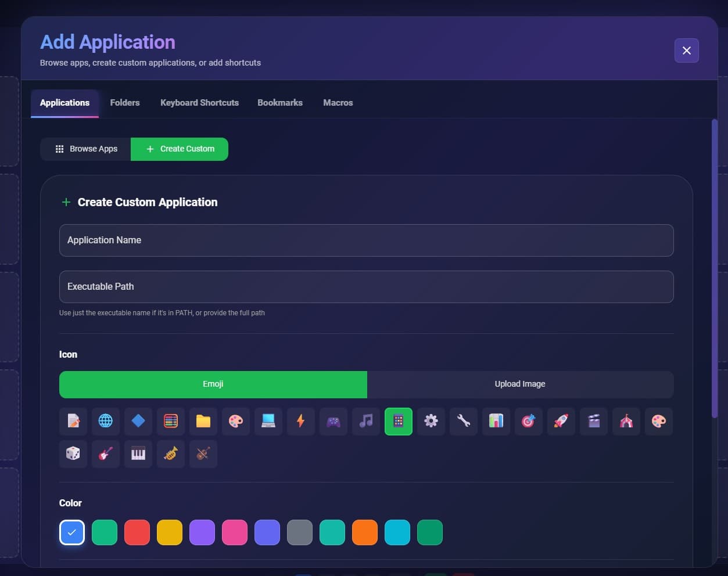The image size is (728, 576).
Task: Pick the wrench emoji icon
Action: pos(463,421)
